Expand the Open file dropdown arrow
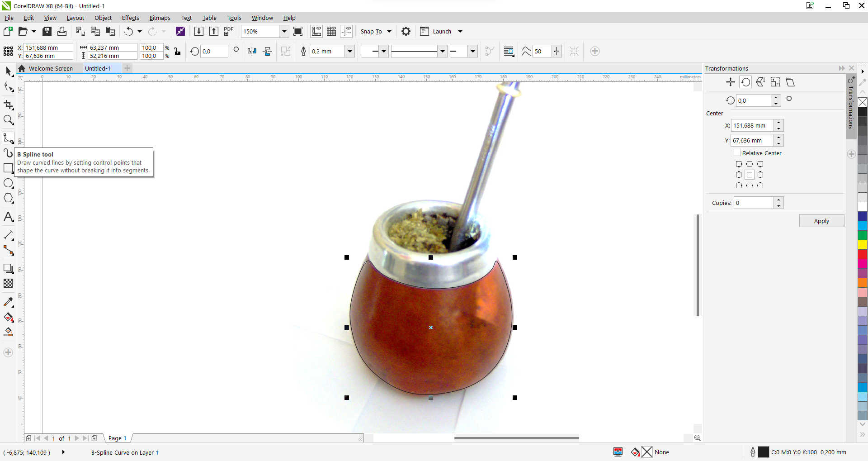Viewport: 868px width, 461px height. click(33, 31)
